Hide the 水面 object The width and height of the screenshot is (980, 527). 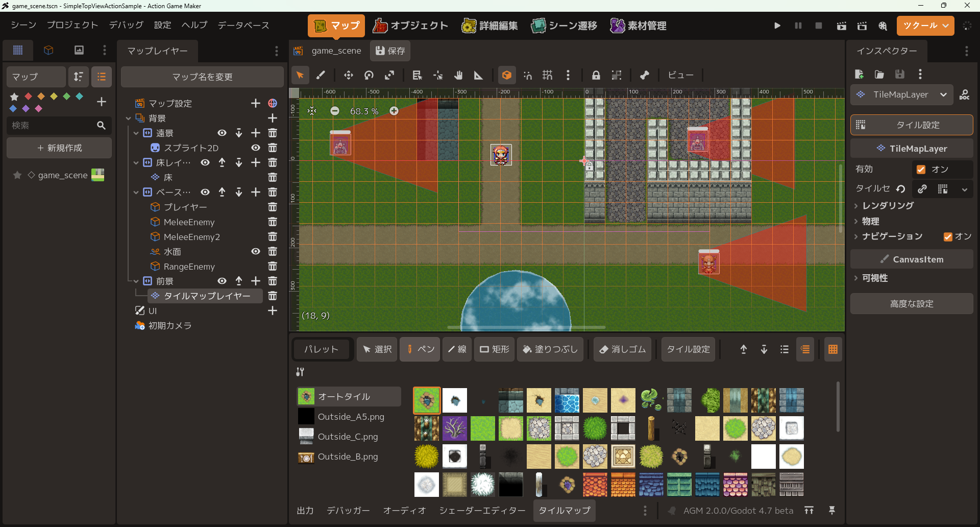256,251
